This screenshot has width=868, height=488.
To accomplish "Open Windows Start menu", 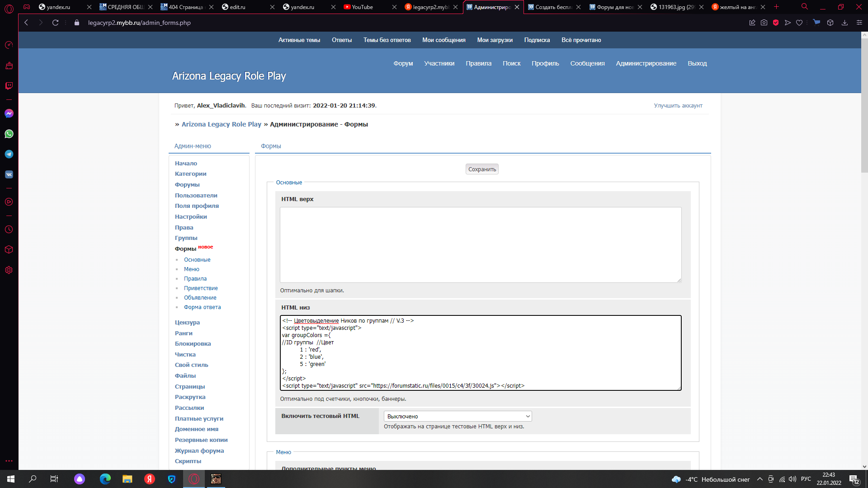I will pos(11,479).
